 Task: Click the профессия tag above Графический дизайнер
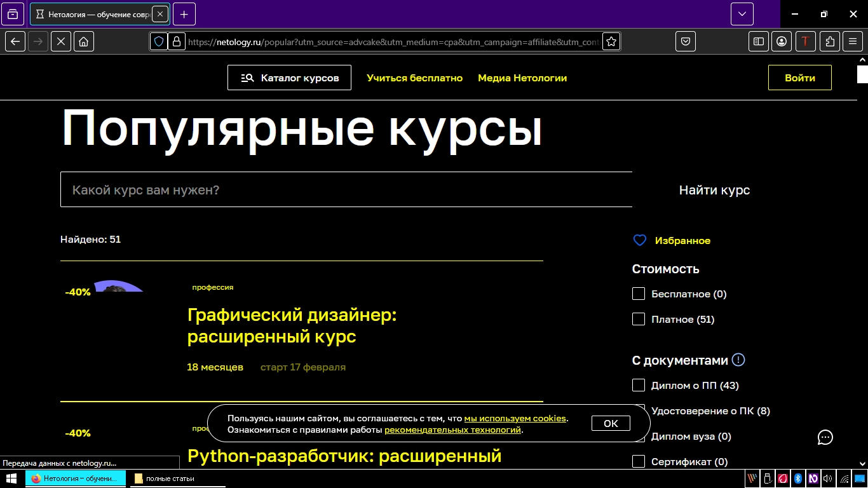213,287
